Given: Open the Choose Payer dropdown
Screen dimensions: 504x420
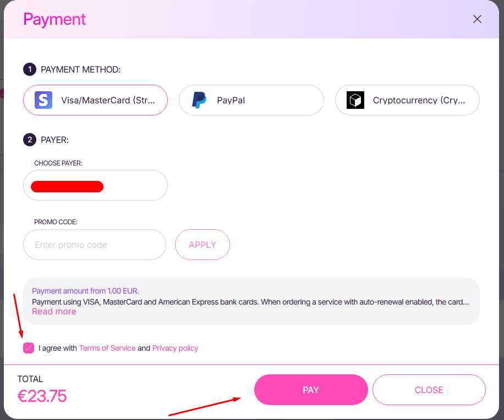Looking at the screenshot, I should [x=96, y=185].
